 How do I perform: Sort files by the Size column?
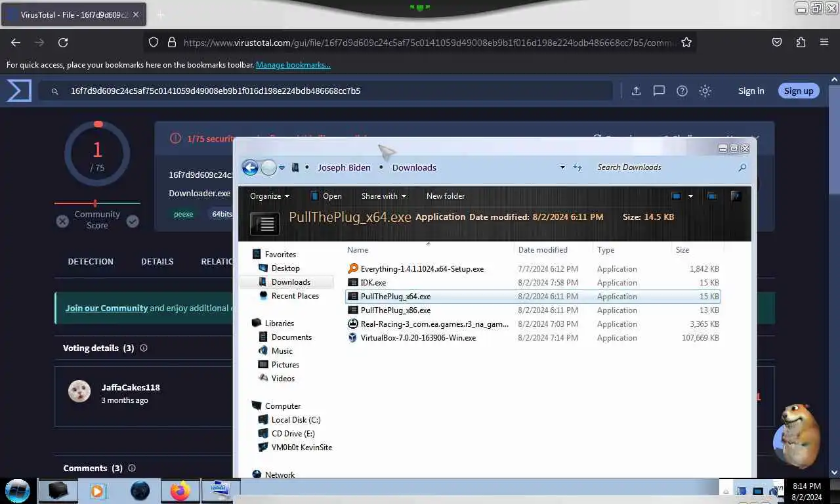[x=698, y=249]
